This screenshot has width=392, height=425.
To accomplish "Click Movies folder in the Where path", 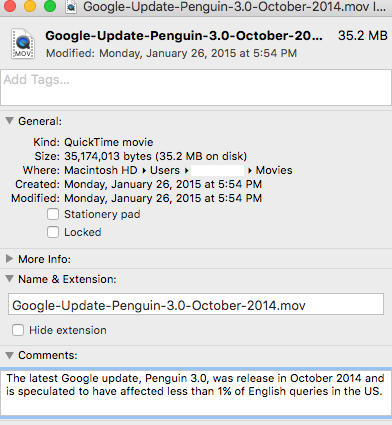I will 274,170.
